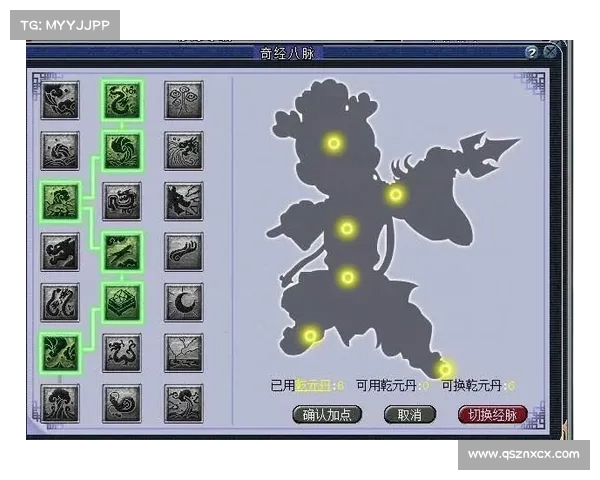Close the 奇经八脉 window

(550, 52)
